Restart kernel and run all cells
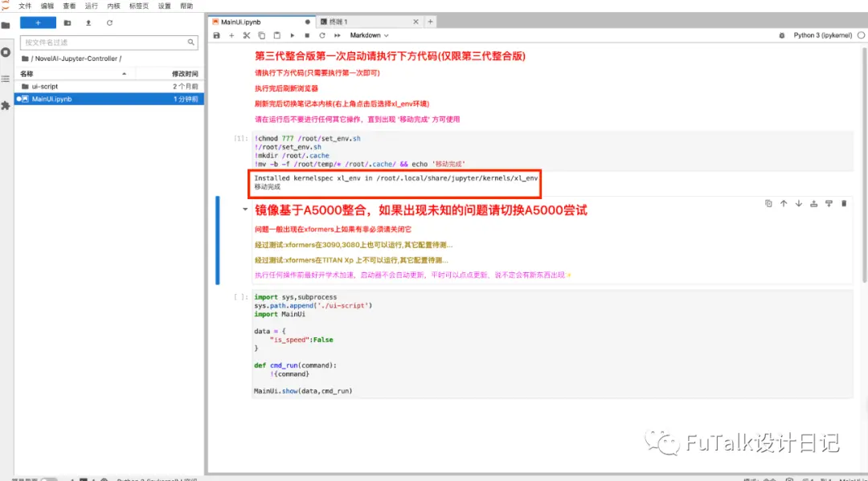 point(337,35)
